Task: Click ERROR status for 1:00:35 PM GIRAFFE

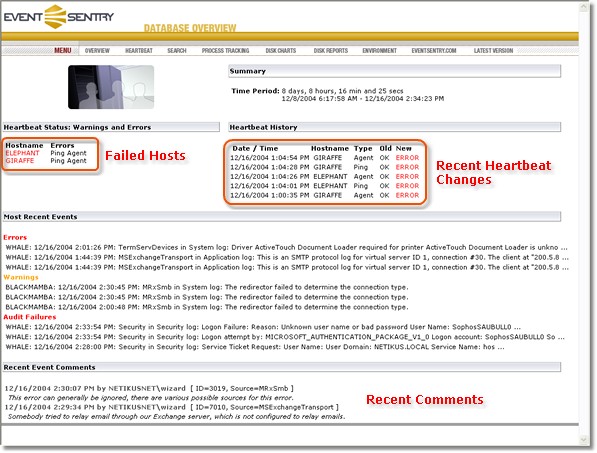Action: [x=407, y=195]
